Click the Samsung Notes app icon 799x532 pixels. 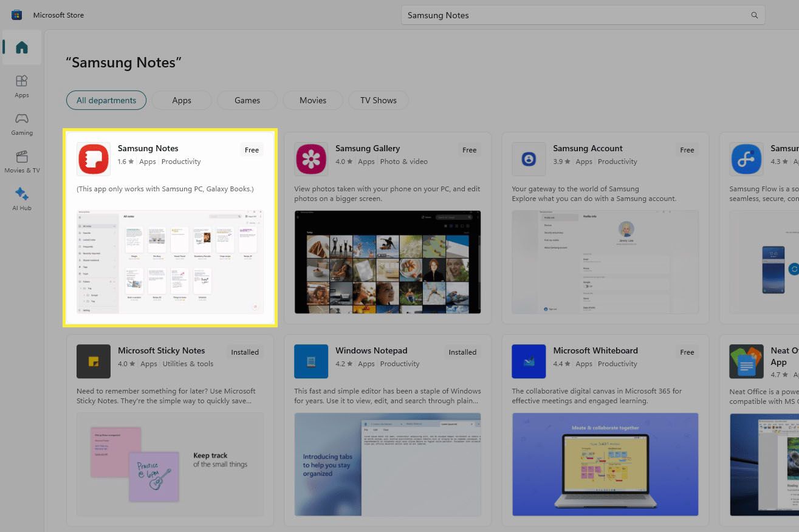(94, 159)
